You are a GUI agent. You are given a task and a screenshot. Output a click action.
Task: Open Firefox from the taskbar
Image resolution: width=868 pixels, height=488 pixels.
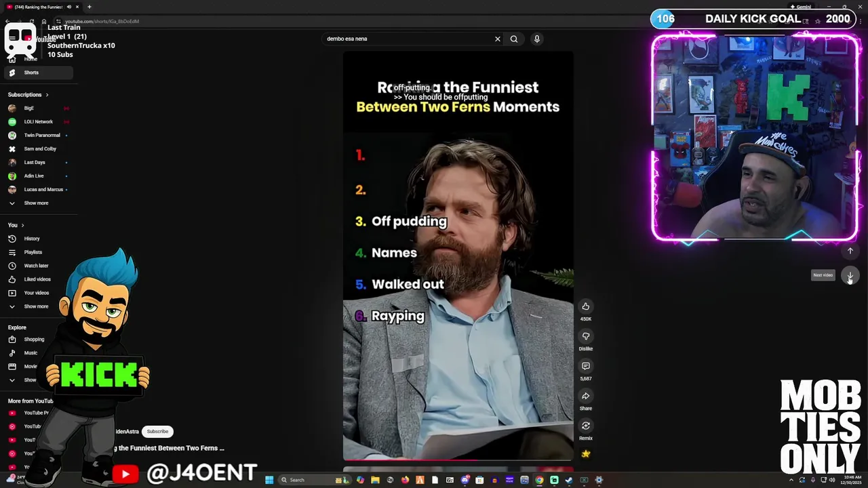click(x=405, y=480)
